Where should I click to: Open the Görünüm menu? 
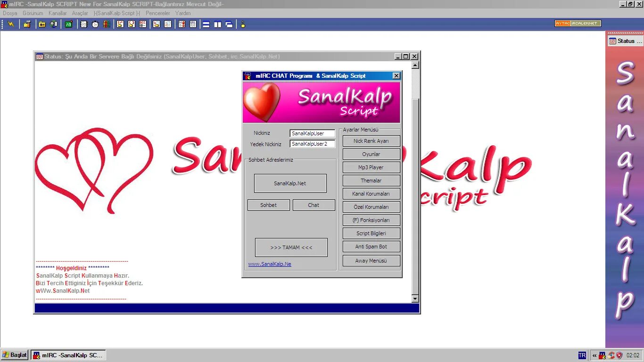tap(33, 13)
